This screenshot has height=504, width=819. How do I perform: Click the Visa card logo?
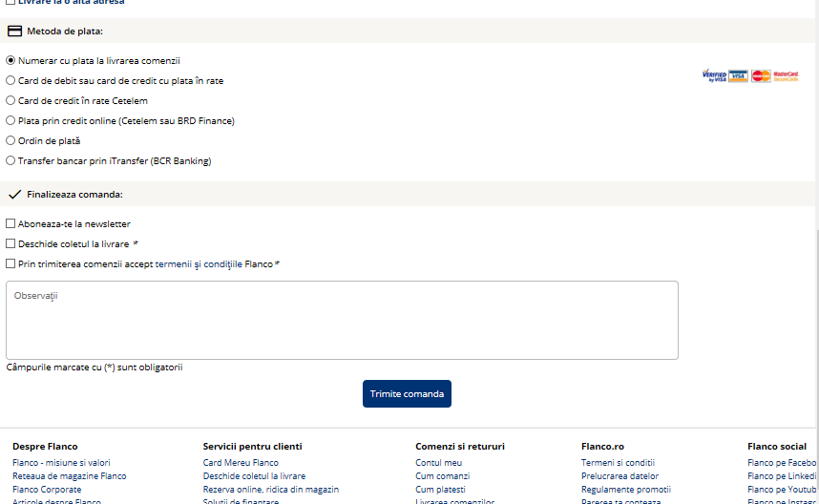coord(738,76)
